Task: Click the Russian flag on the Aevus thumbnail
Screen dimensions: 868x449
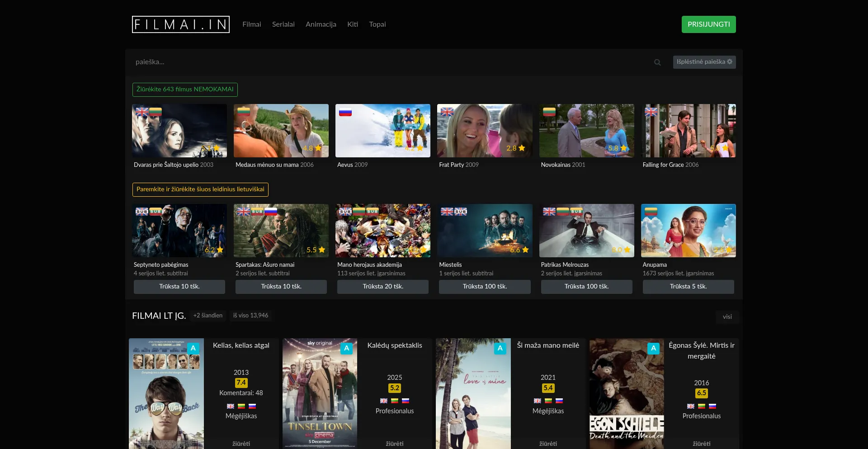Action: pos(345,112)
